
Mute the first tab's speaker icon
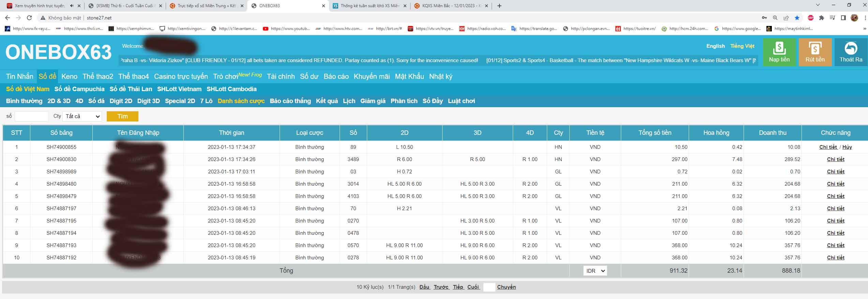(72, 6)
